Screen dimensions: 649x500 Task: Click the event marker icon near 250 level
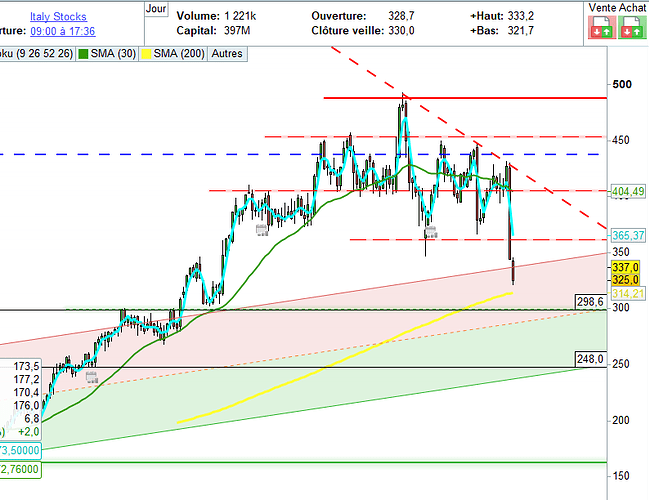click(x=91, y=377)
